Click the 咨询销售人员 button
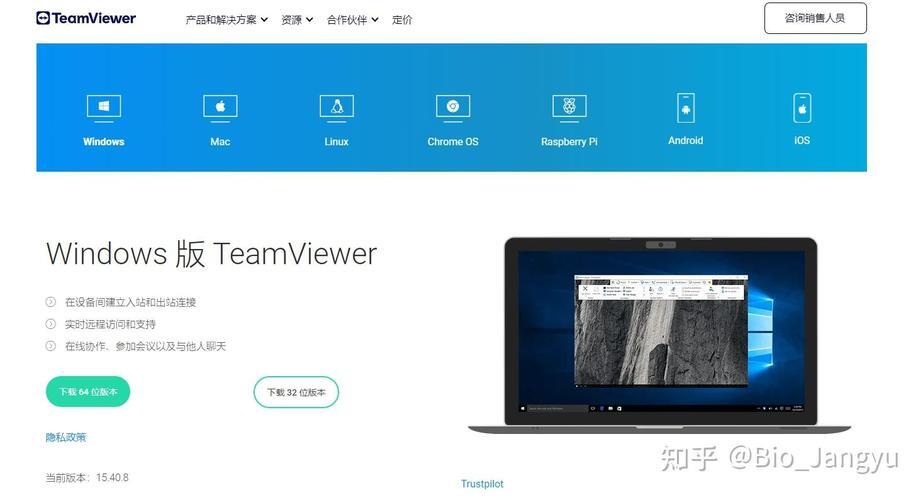The height and width of the screenshot is (500, 923). click(x=815, y=18)
